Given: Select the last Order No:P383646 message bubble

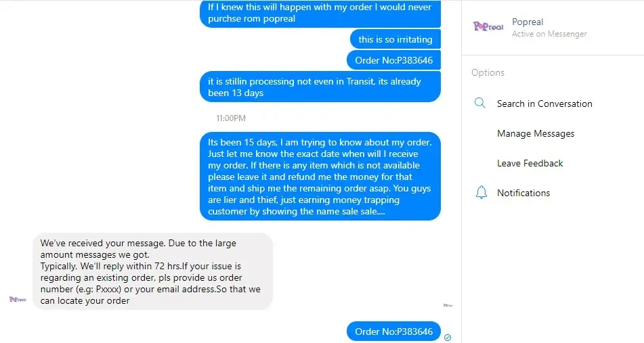Looking at the screenshot, I should 393,331.
